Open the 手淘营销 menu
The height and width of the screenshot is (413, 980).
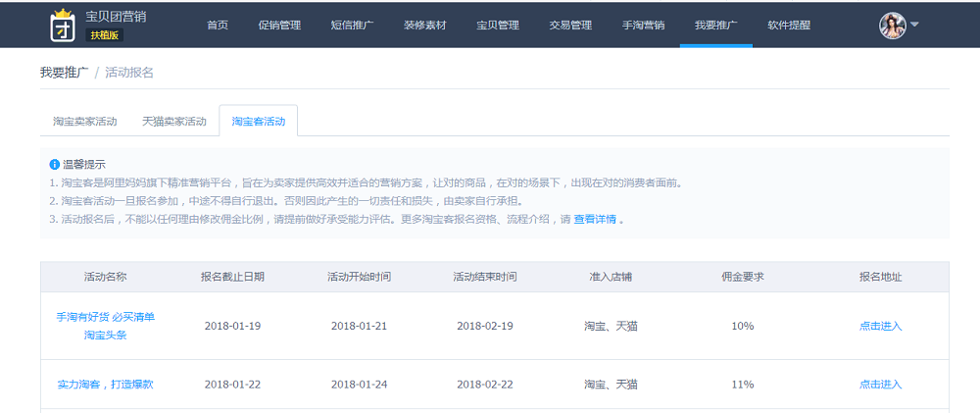643,26
